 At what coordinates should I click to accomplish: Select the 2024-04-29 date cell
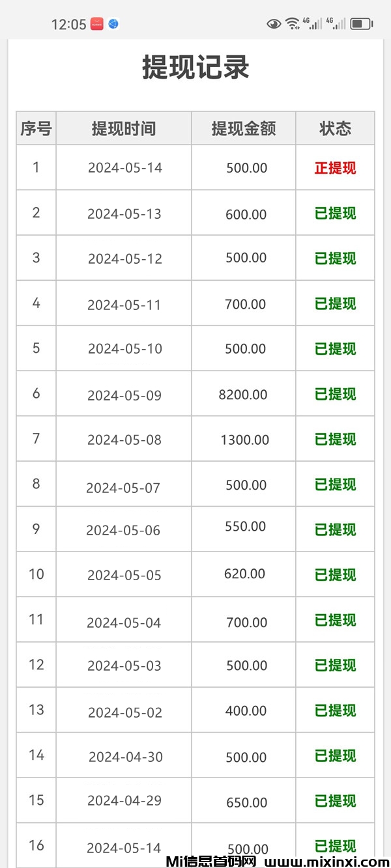(x=124, y=801)
